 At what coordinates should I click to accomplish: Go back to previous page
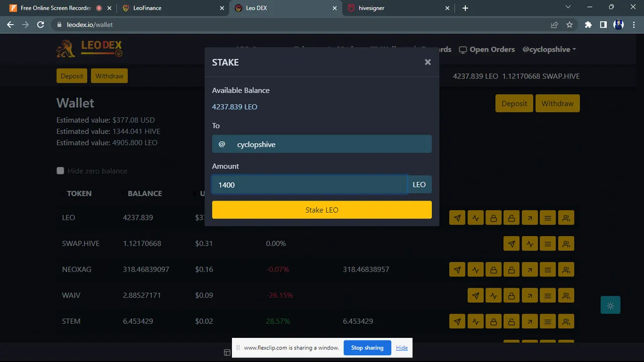(10, 25)
